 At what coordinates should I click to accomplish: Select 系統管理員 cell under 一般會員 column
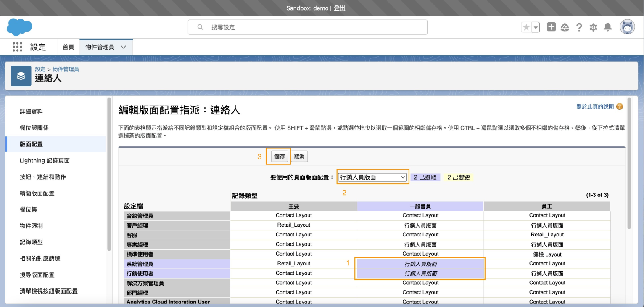[420, 264]
